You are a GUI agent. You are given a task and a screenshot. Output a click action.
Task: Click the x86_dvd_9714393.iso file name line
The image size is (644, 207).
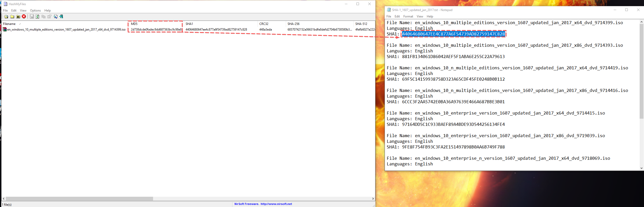click(x=505, y=45)
